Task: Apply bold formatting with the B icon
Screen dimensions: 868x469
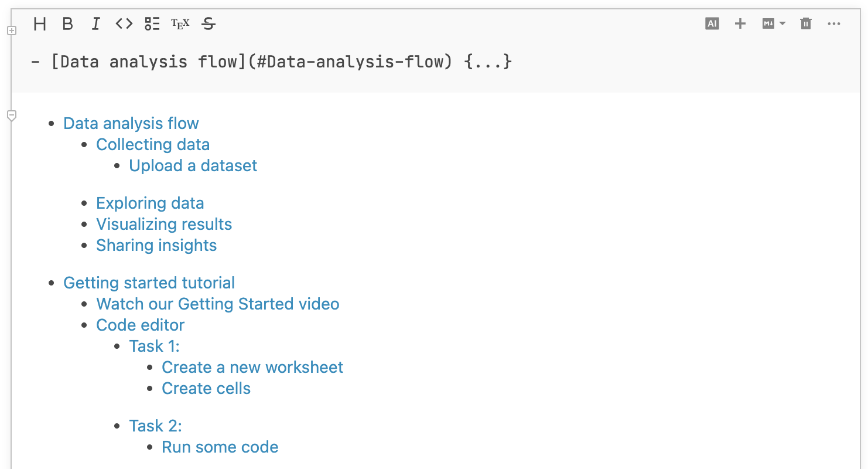Action: click(67, 24)
